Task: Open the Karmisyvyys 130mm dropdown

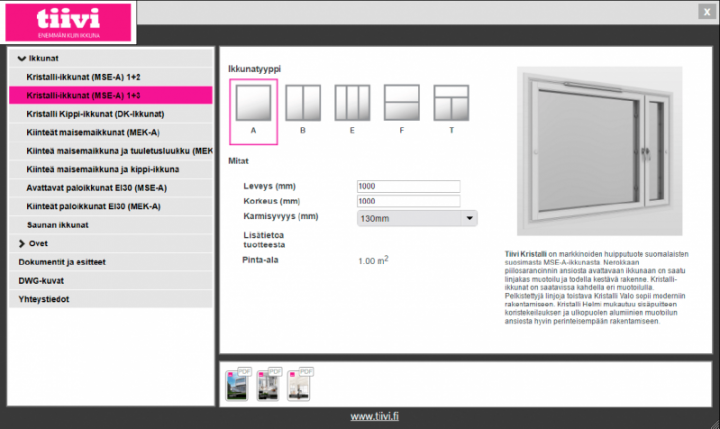Action: (417, 218)
